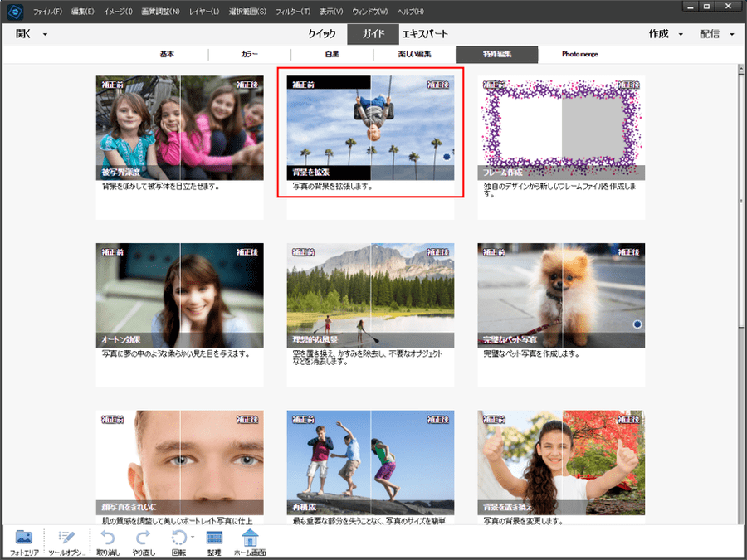This screenshot has height=560, width=747.
Task: Open the フィルター(T) menu
Action: point(292,12)
